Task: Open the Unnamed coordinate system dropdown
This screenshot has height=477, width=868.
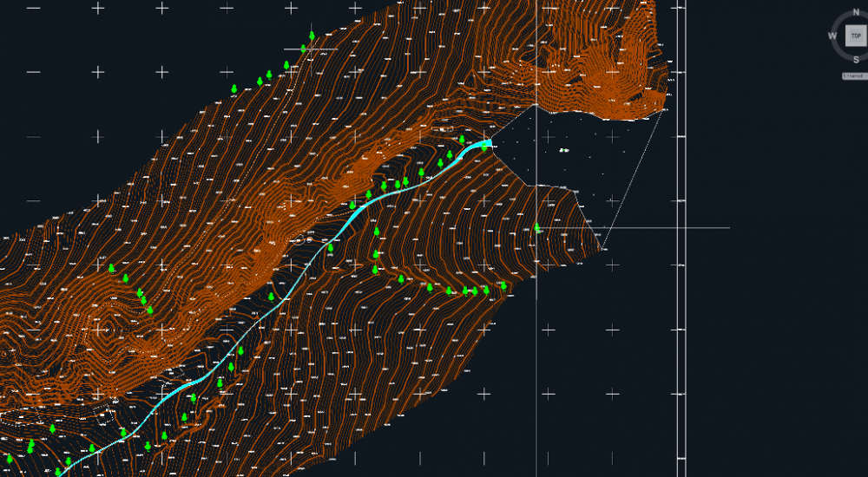Action: 855,75
